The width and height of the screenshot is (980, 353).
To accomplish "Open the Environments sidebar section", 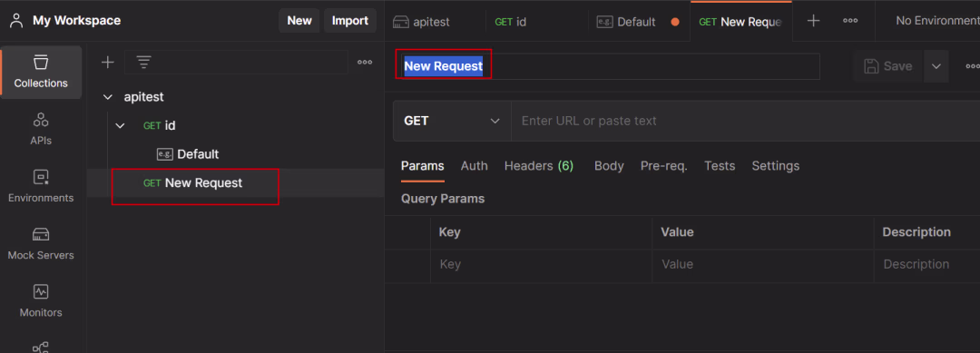I will pyautogui.click(x=41, y=187).
